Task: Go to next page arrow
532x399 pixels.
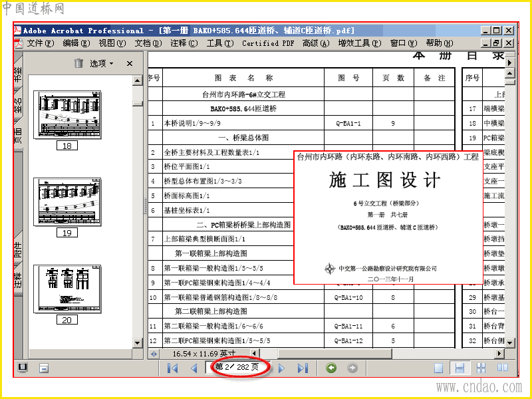Action: click(281, 368)
